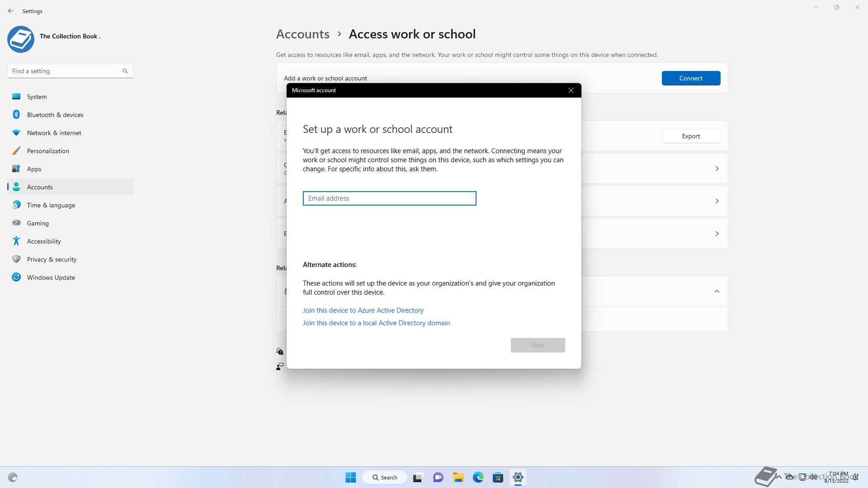Expand the second chevron row under related settings
The width and height of the screenshot is (868, 488).
pos(717,201)
